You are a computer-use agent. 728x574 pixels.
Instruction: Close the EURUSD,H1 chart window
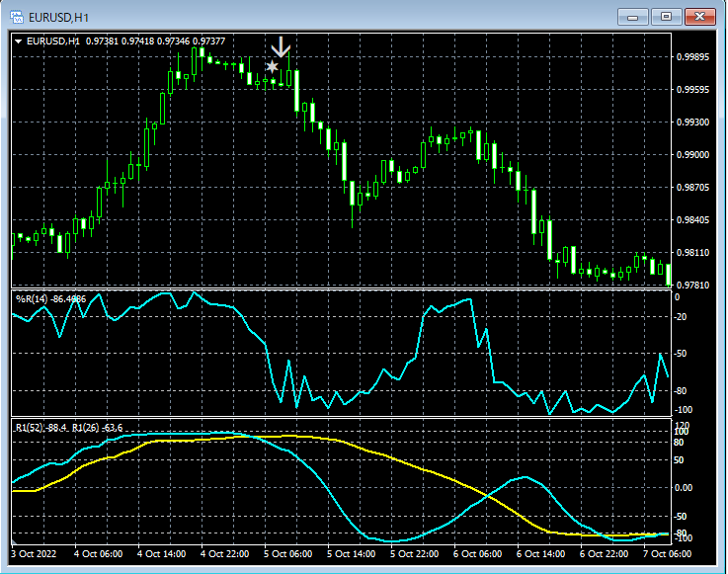(699, 16)
